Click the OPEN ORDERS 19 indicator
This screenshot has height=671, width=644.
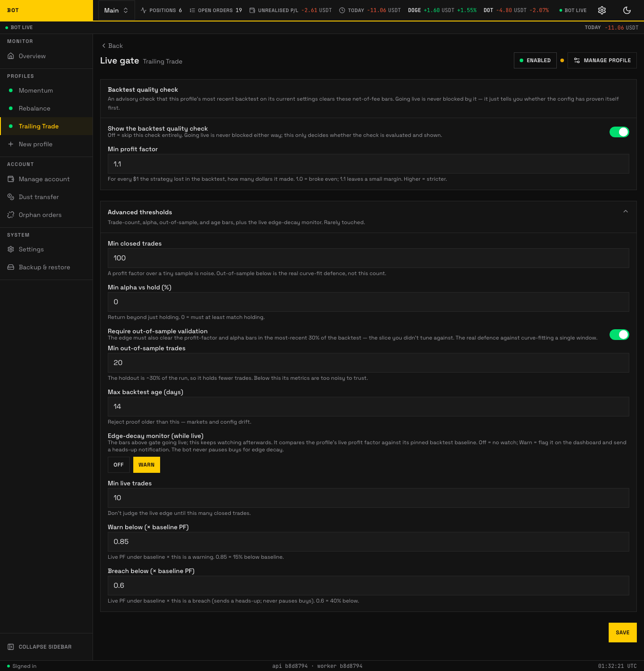(x=216, y=10)
